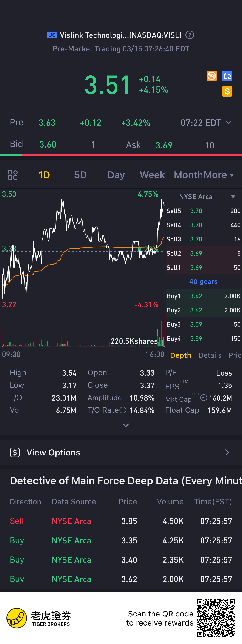
Task: Tap the View Options dollar icon
Action: coord(15,452)
